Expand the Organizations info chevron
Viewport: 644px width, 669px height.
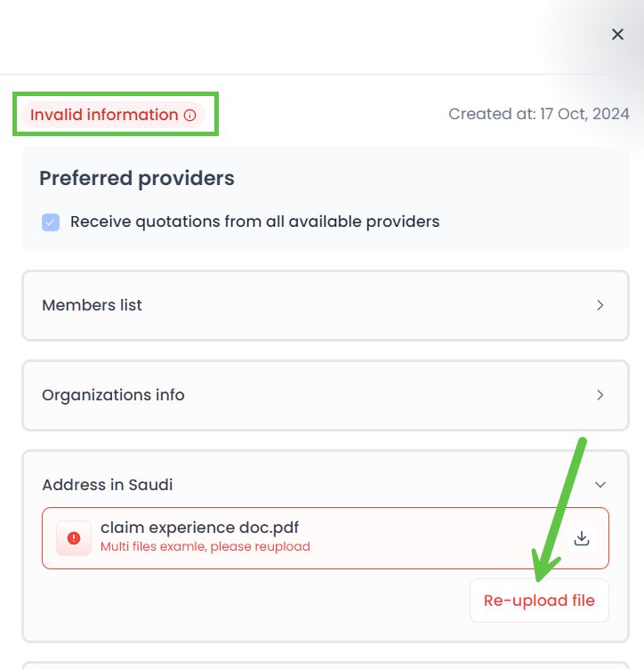click(x=600, y=395)
